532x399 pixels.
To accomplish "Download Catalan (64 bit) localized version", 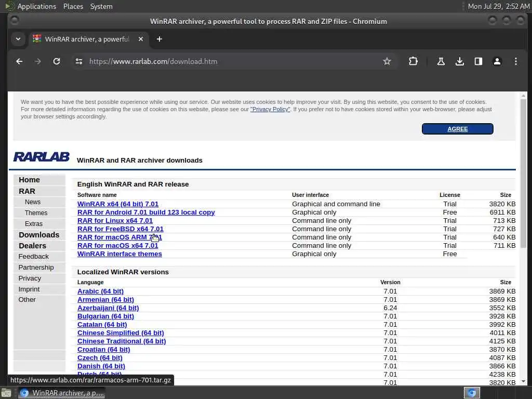I will coord(102,324).
